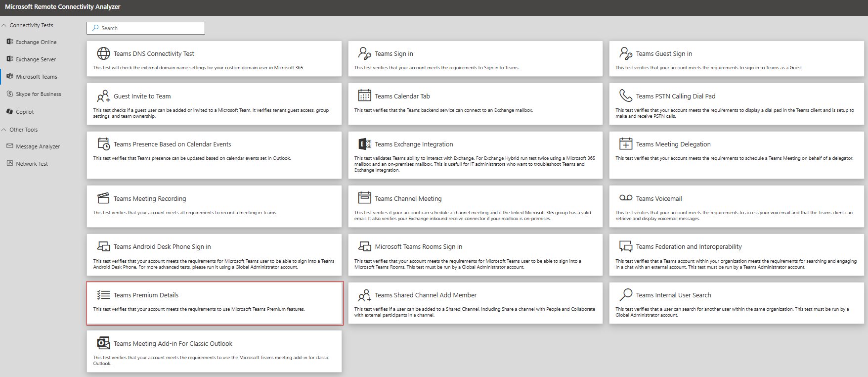Open the Teams Channel Meeting title
868x377 pixels.
[408, 198]
